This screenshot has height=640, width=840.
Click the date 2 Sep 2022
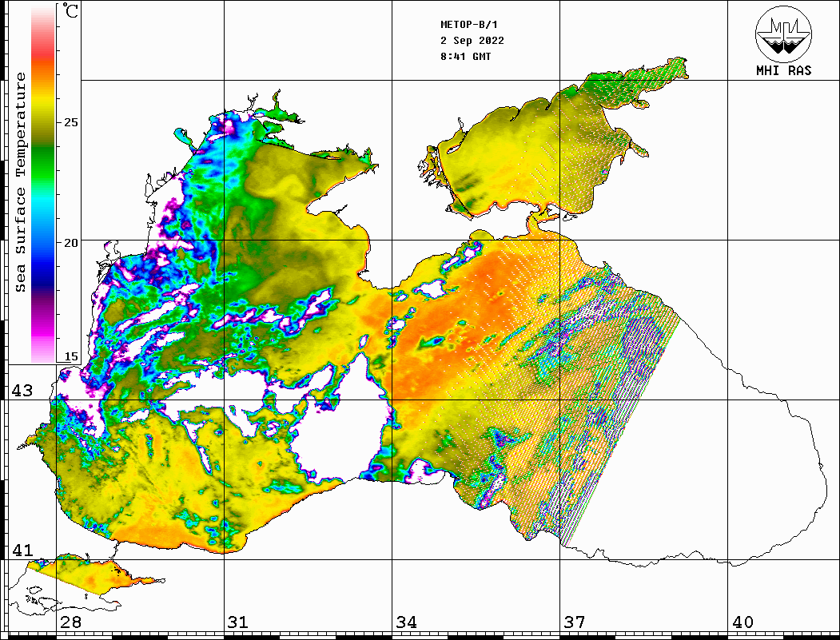click(472, 41)
